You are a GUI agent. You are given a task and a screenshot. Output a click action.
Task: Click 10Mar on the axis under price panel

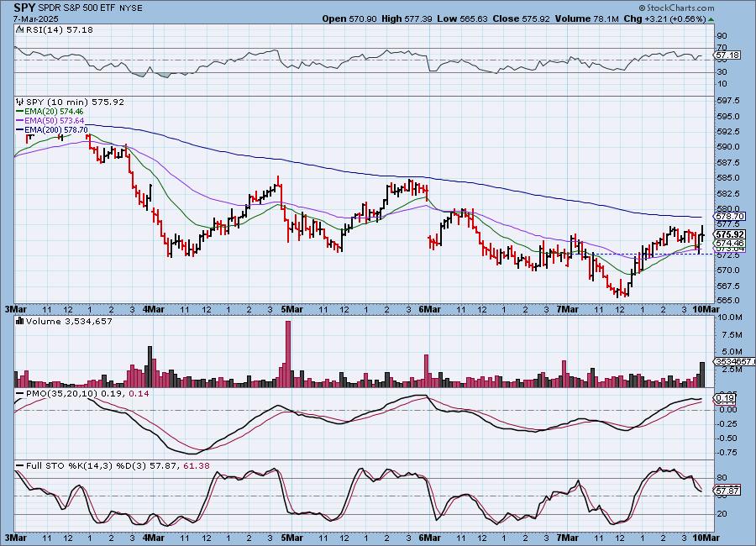pos(706,309)
